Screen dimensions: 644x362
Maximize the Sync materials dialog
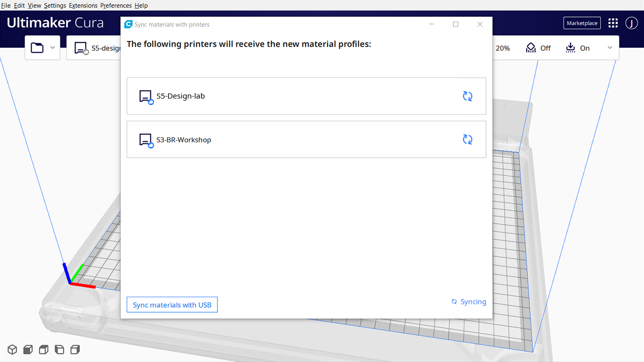coord(456,24)
